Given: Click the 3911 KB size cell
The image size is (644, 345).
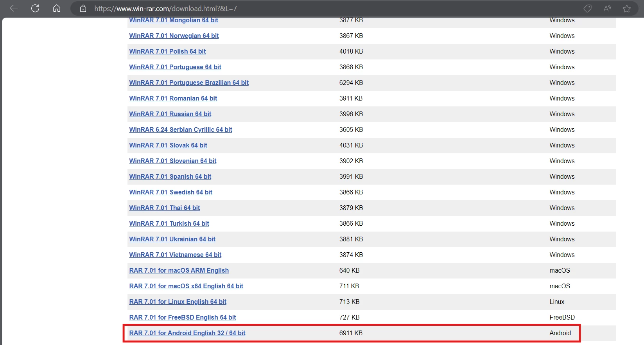Looking at the screenshot, I should tap(351, 98).
